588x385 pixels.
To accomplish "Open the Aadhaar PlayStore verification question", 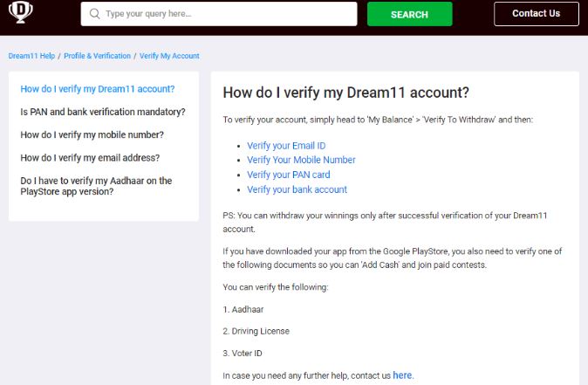I will pyautogui.click(x=96, y=186).
